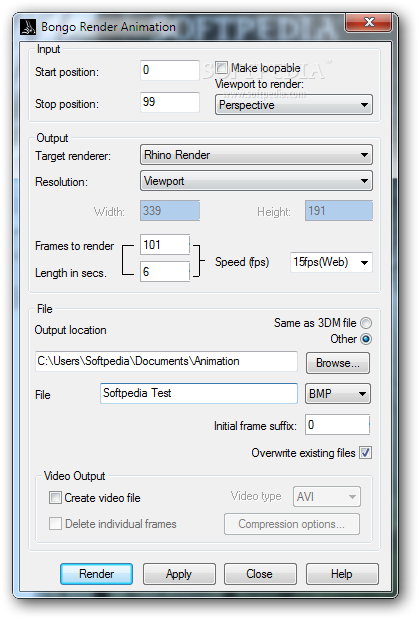
Task: Open the Video type AVI dropdown
Action: (x=327, y=496)
